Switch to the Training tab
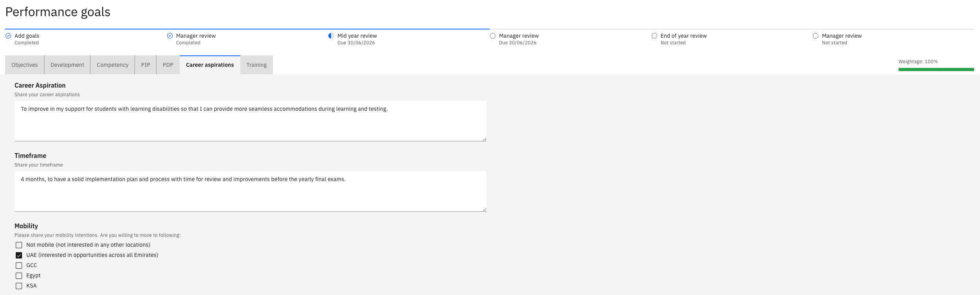The width and height of the screenshot is (980, 295). coord(256,65)
